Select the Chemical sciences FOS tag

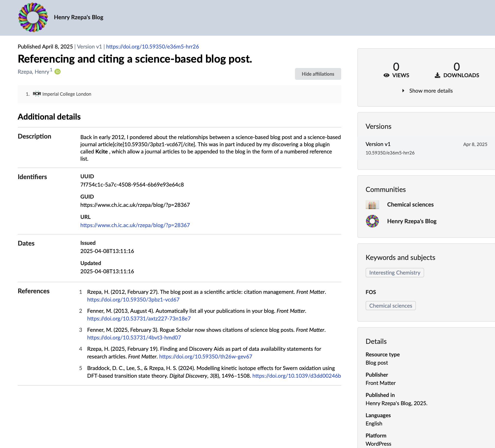(x=390, y=306)
